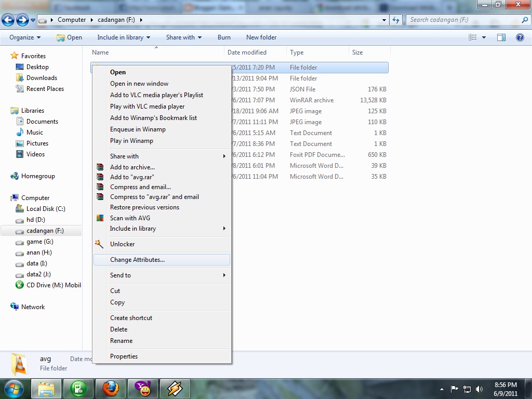The width and height of the screenshot is (532, 399).
Task: Click the Unlocker wand icon
Action: [x=99, y=244]
